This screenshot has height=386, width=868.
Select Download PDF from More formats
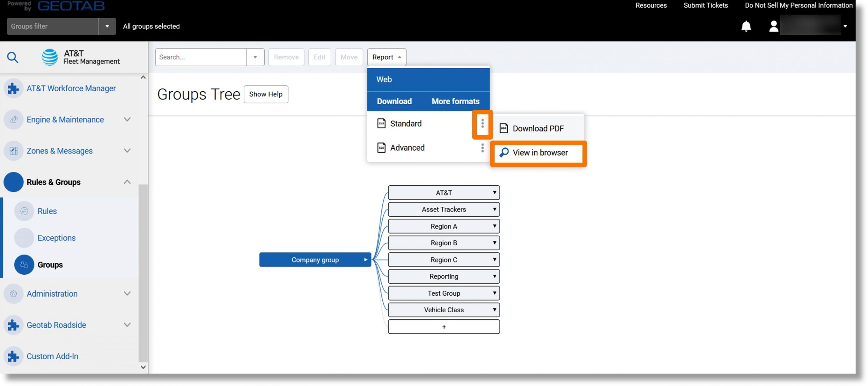click(x=537, y=128)
